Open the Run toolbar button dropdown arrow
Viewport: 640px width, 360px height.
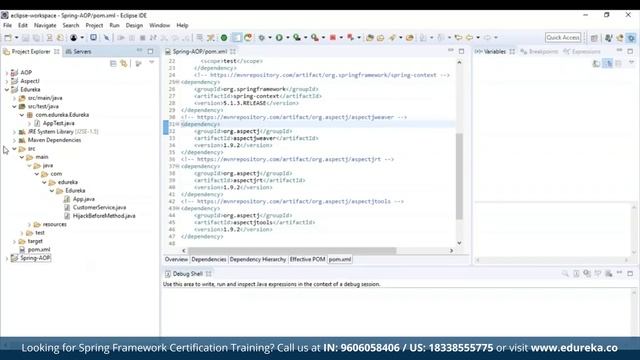click(x=287, y=38)
